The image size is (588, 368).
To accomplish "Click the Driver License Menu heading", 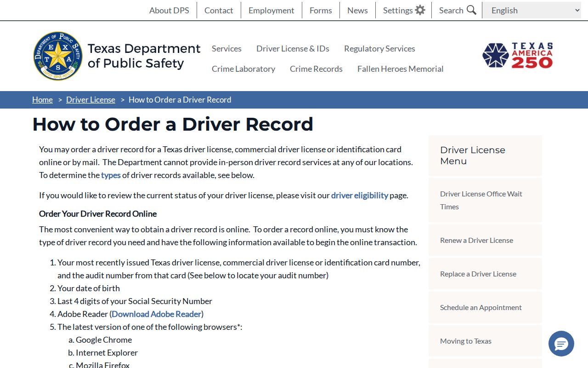I will 473,155.
